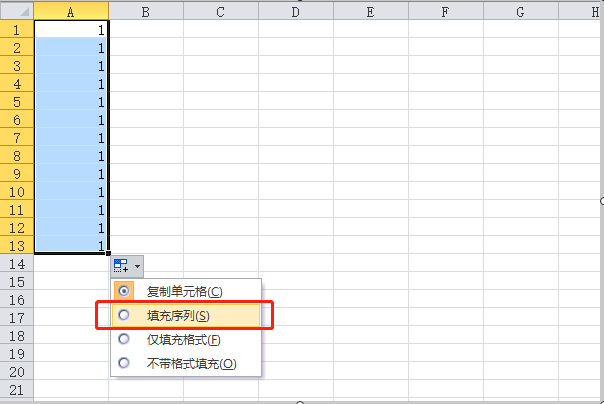Click cell A2 containing 1

click(x=71, y=47)
